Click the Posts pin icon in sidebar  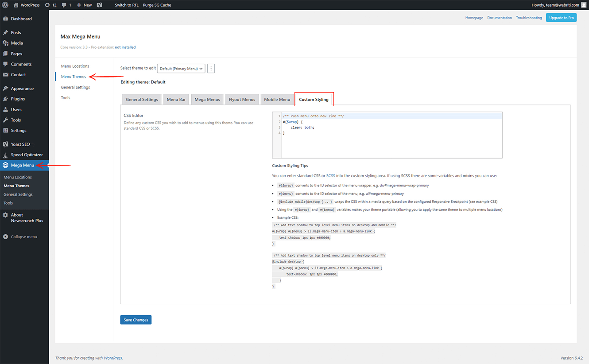tap(5, 33)
